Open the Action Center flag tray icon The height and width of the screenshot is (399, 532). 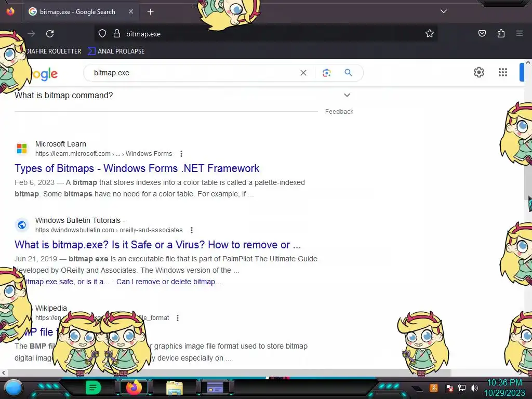(449, 388)
